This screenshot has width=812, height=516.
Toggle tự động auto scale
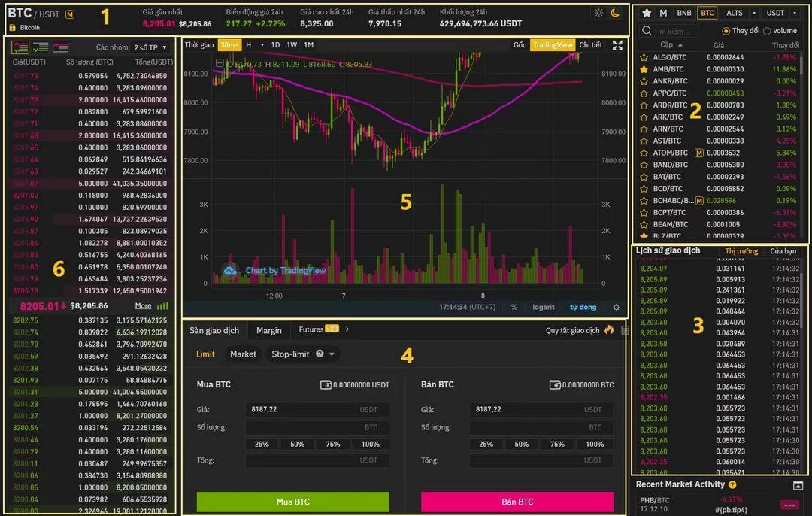click(x=583, y=307)
